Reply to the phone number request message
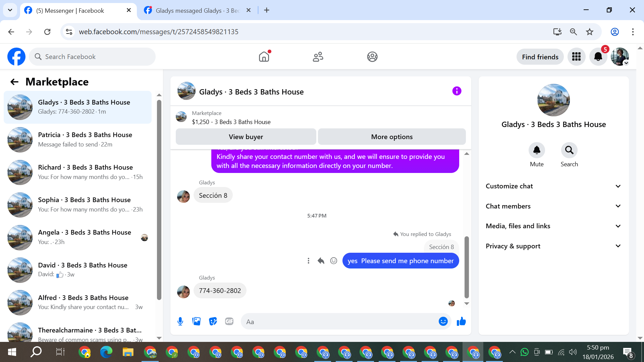The image size is (644, 362). tap(321, 261)
